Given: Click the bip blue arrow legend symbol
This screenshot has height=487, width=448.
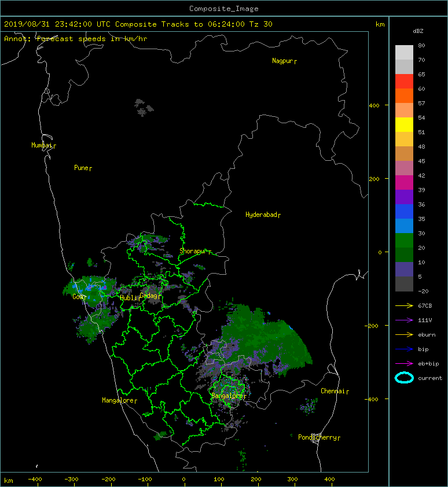Looking at the screenshot, I should click(404, 349).
